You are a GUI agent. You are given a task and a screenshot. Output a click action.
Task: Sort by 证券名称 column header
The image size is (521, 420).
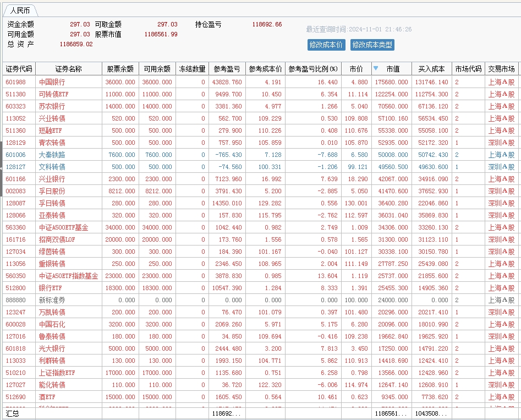68,69
